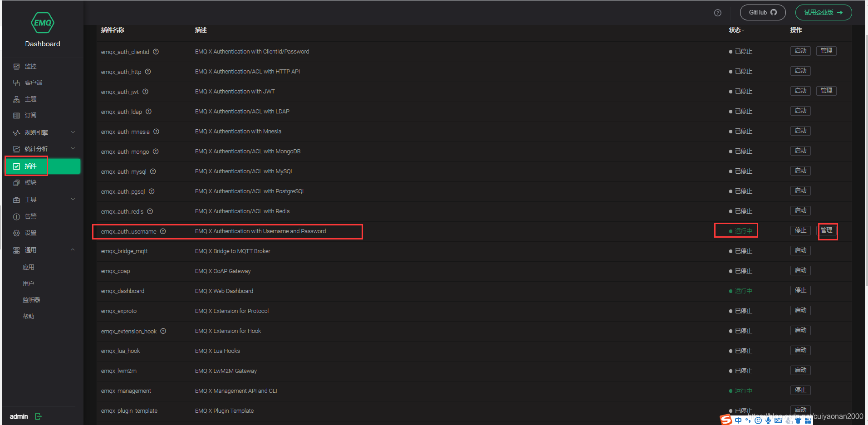
Task: Click 管理 manage for emqx_auth_clientid
Action: coord(826,51)
